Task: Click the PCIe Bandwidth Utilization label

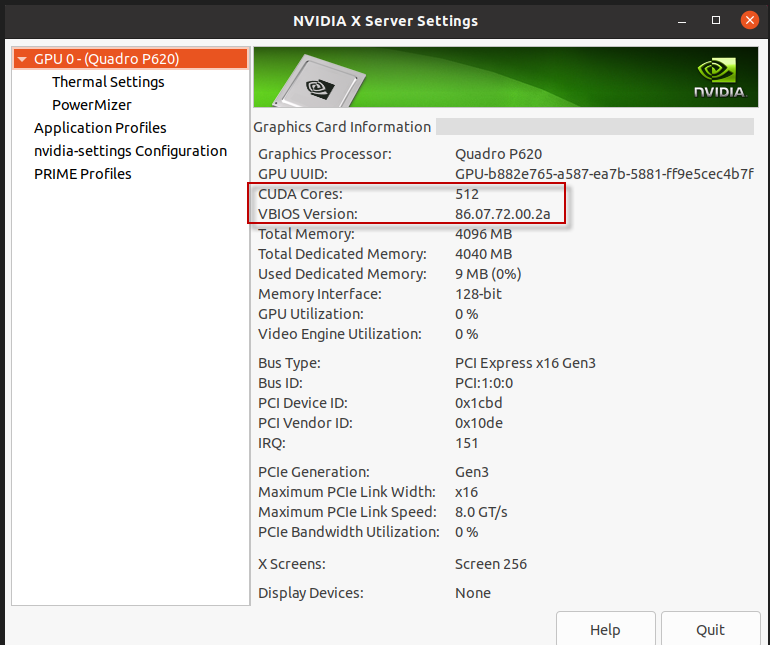Action: (x=349, y=532)
